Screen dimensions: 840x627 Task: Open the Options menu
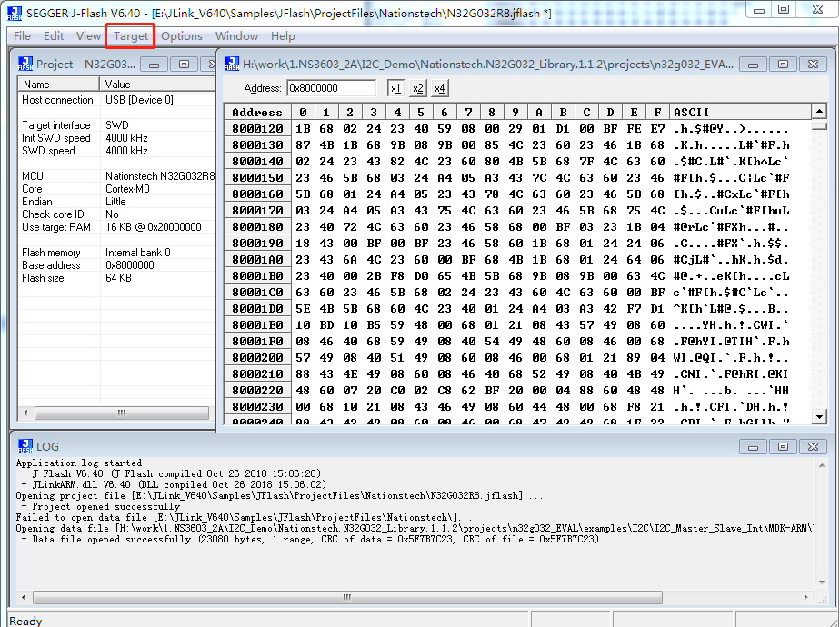(182, 35)
